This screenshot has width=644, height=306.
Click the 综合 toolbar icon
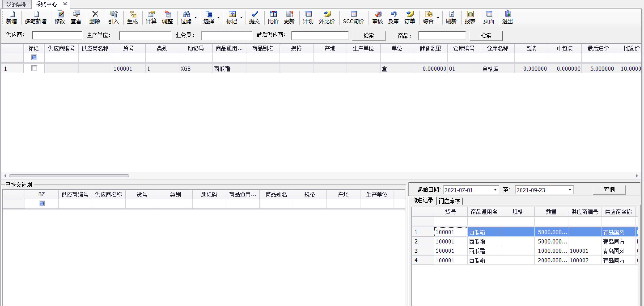(428, 17)
